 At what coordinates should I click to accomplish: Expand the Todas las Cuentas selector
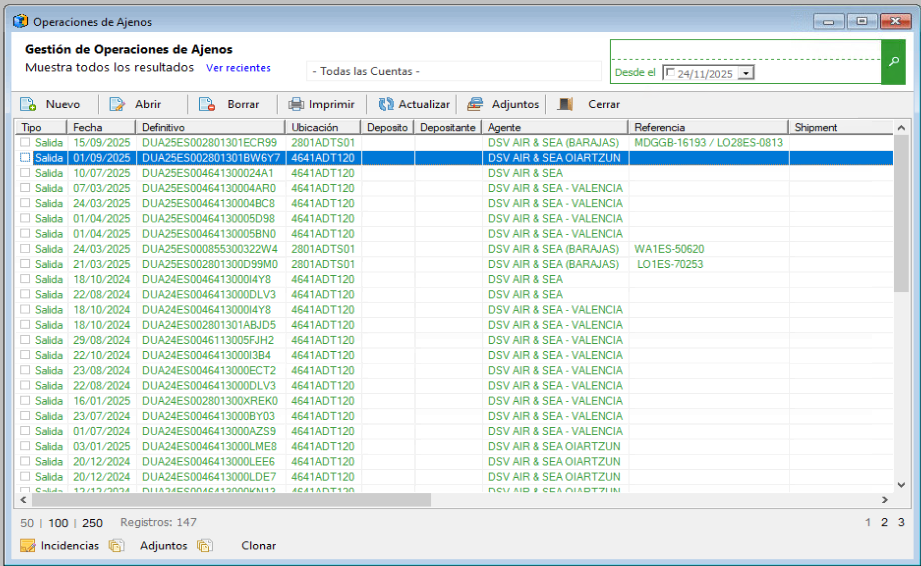[x=453, y=71]
